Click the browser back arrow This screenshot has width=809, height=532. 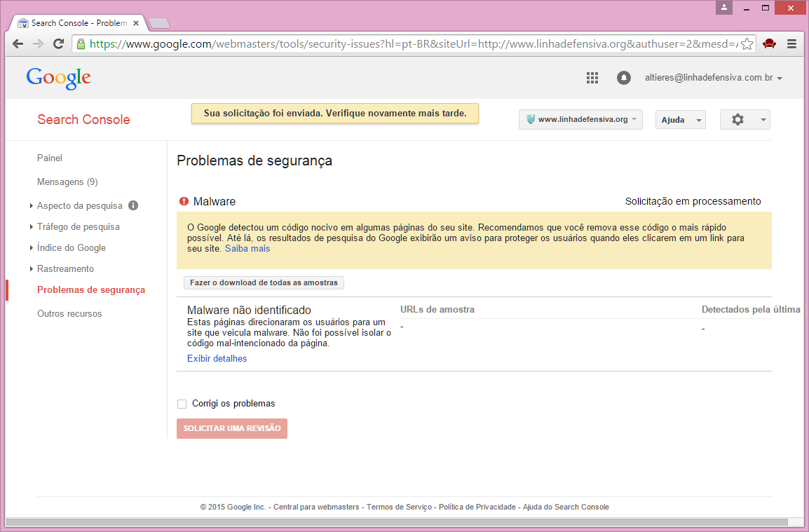[18, 44]
